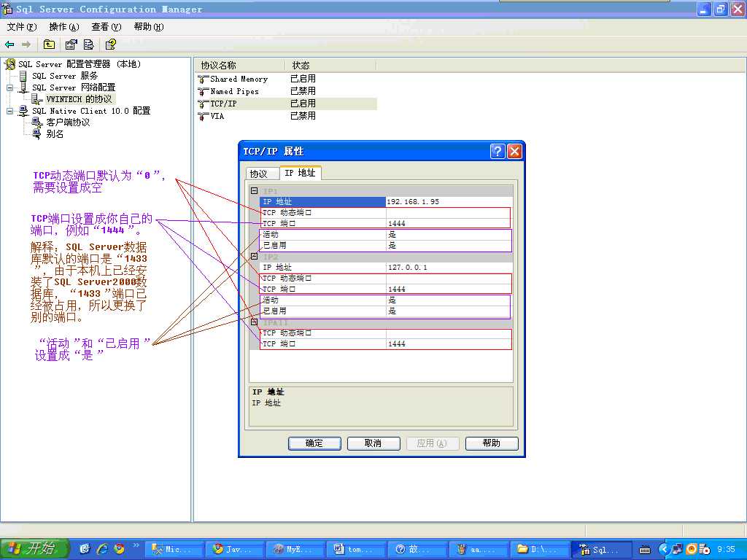Viewport: 747px width, 560px height.
Task: Click the Shared Memory protocol icon
Action: [x=204, y=79]
